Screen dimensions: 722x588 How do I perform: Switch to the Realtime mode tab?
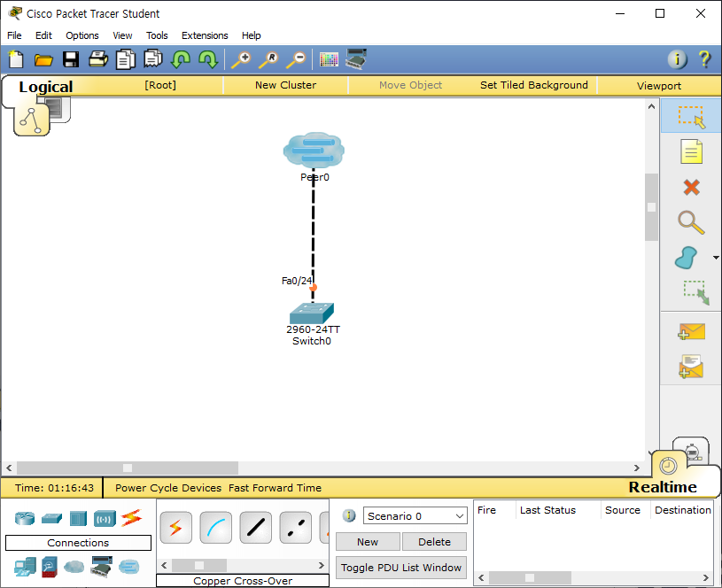(x=663, y=487)
